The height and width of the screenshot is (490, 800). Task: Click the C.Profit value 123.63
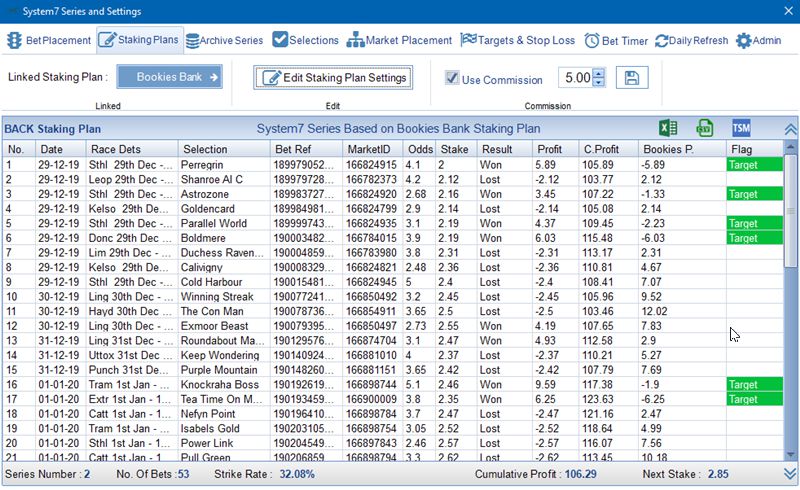[609, 399]
